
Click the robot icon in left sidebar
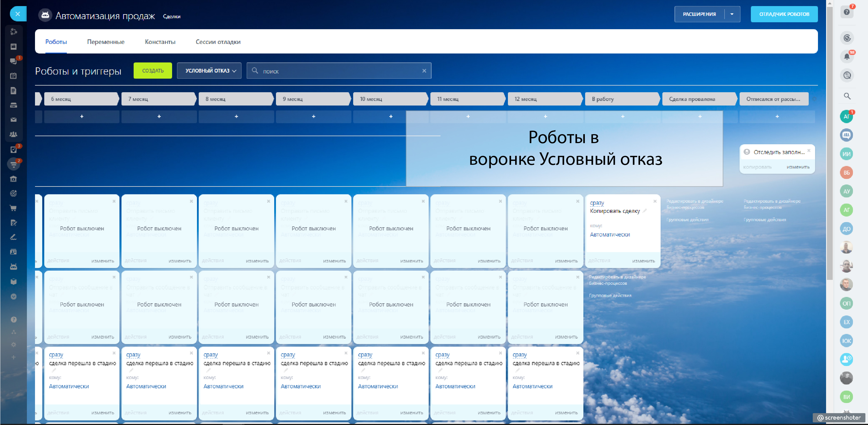pos(14,267)
